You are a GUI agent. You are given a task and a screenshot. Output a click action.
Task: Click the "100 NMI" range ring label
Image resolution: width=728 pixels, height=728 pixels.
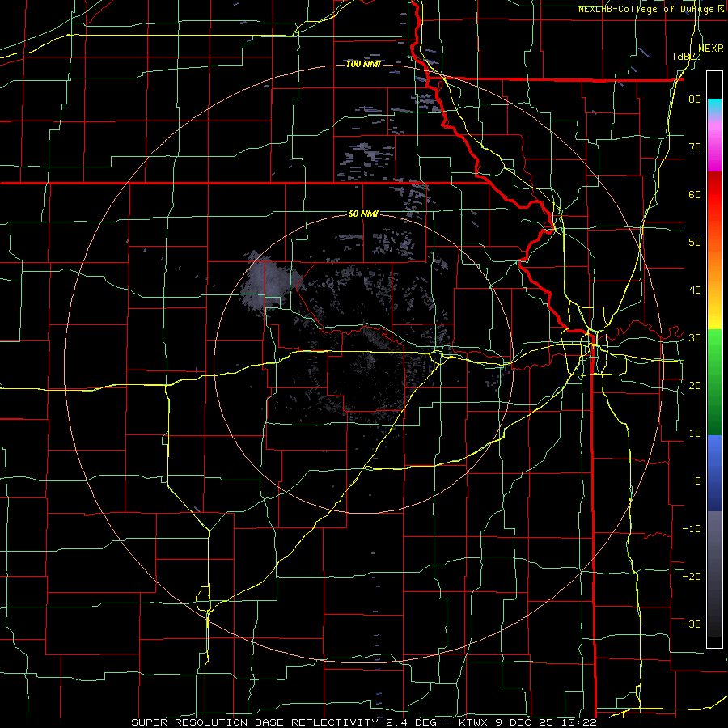363,64
